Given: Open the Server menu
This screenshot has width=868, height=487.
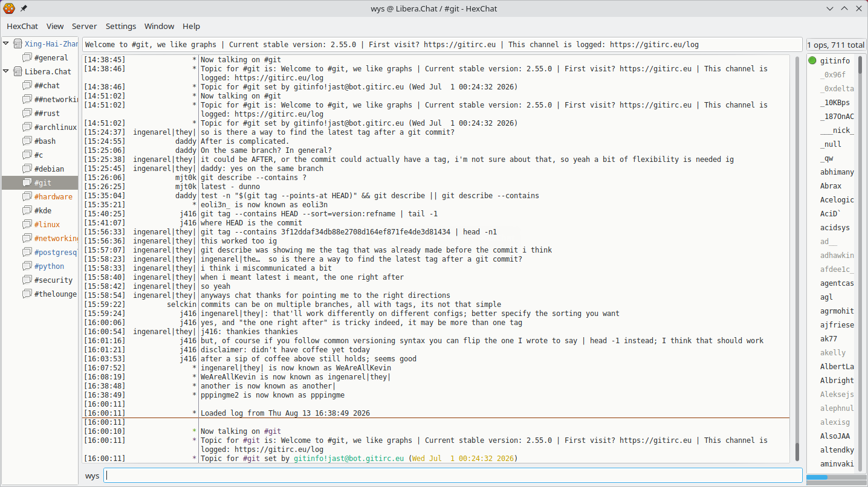Looking at the screenshot, I should (x=85, y=26).
